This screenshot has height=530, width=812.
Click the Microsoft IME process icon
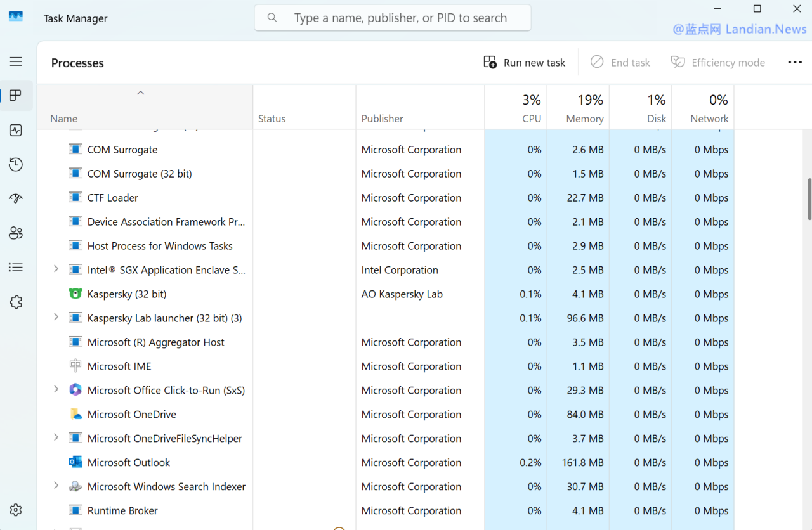(x=75, y=366)
